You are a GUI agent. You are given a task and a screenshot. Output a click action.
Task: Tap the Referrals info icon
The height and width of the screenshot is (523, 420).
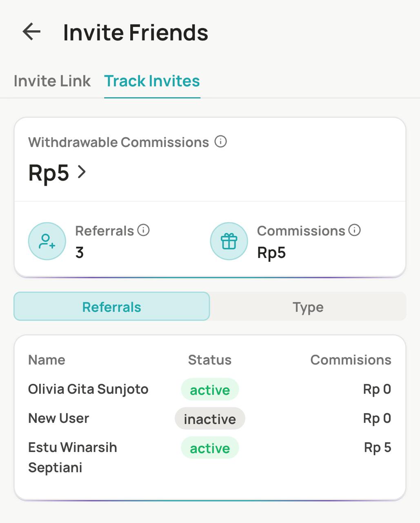(x=143, y=230)
